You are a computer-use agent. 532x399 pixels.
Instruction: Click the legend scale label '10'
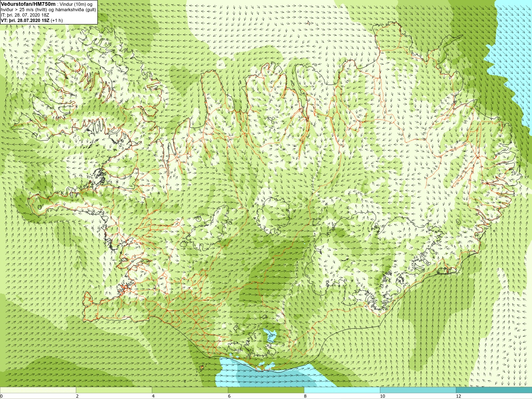pos(382,396)
